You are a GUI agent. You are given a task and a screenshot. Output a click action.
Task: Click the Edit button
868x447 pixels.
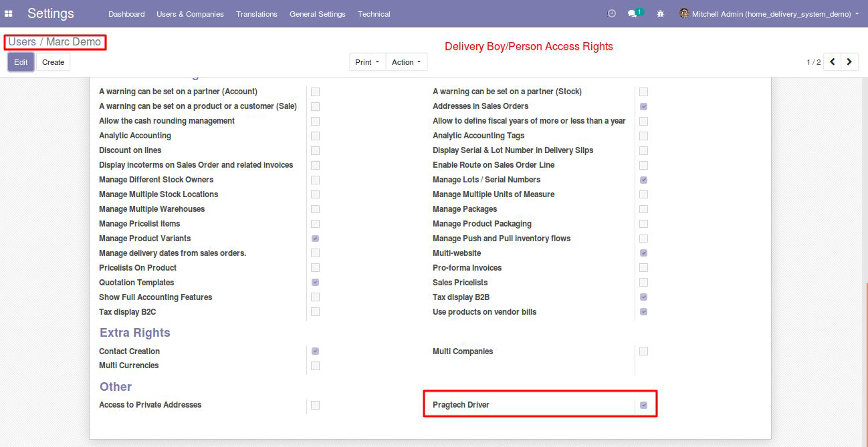21,62
